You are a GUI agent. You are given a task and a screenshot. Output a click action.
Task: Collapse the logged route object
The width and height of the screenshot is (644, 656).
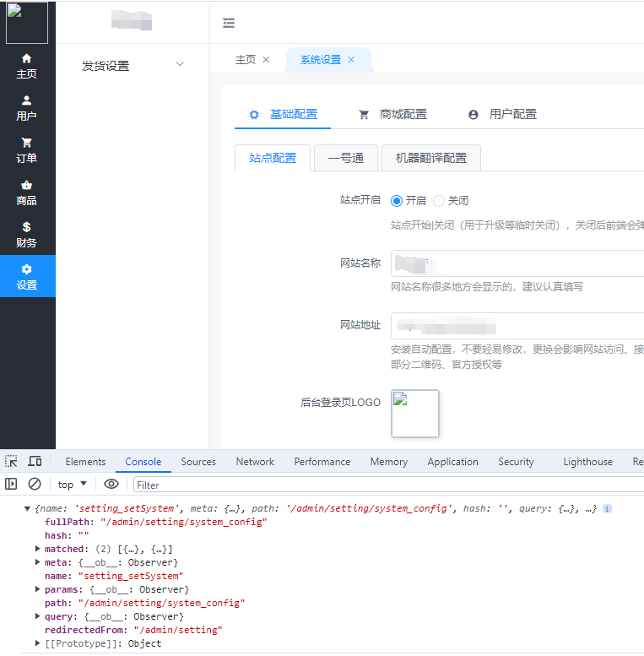27,509
